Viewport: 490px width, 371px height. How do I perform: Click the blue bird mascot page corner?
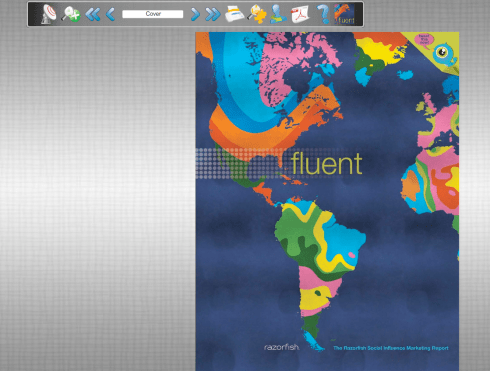[445, 54]
